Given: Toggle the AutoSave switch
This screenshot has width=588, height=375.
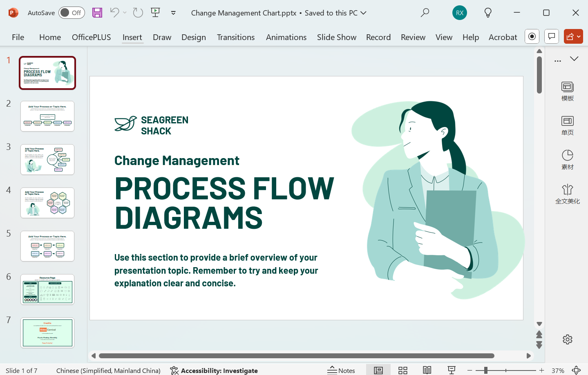Looking at the screenshot, I should coord(72,13).
